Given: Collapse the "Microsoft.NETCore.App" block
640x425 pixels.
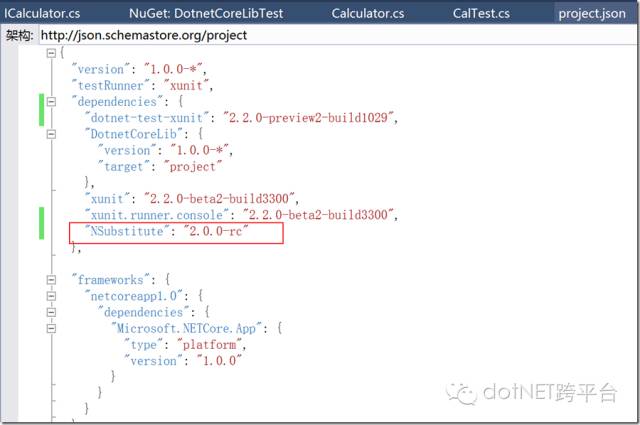Looking at the screenshot, I should point(51,328).
